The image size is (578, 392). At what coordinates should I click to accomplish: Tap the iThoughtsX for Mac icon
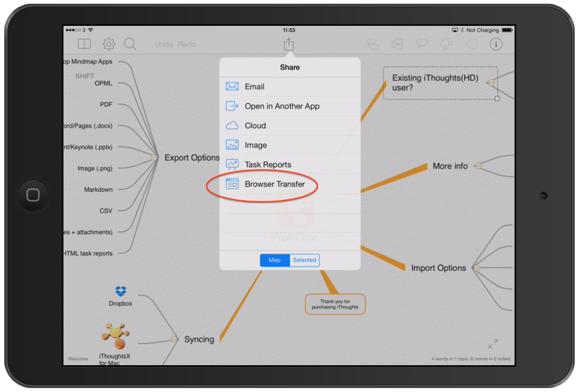click(x=115, y=336)
